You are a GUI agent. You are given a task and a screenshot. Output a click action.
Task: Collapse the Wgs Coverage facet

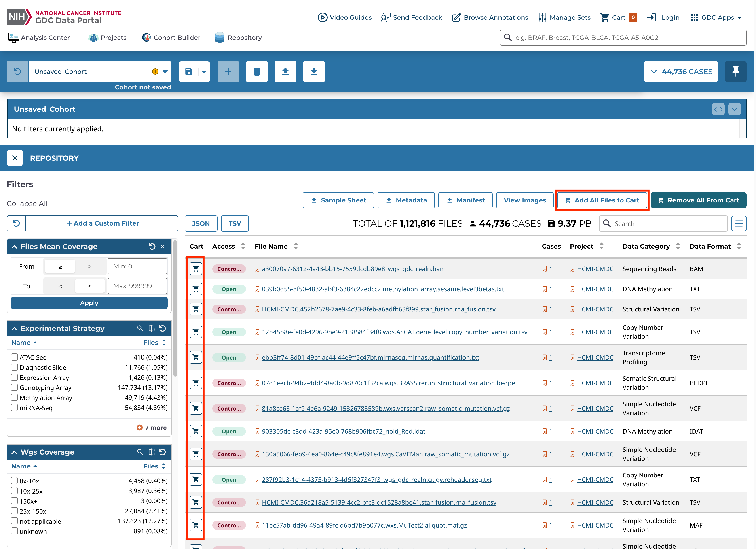point(14,452)
